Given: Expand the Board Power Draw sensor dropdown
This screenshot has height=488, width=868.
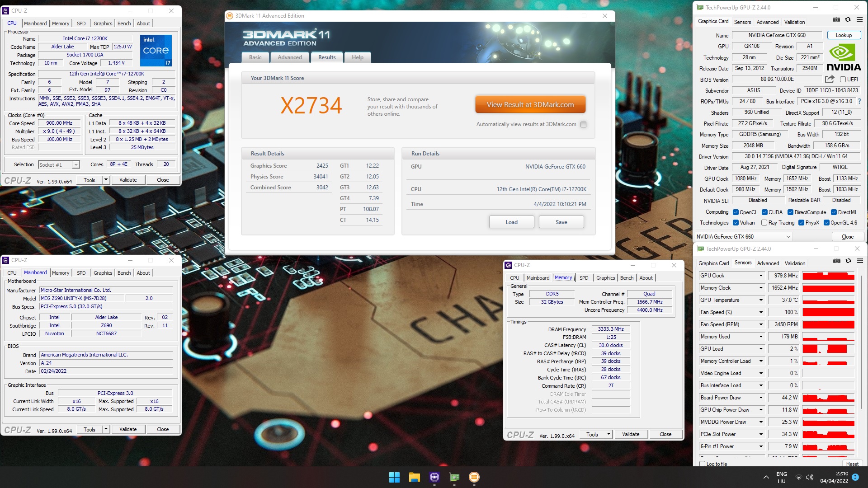Looking at the screenshot, I should (761, 398).
